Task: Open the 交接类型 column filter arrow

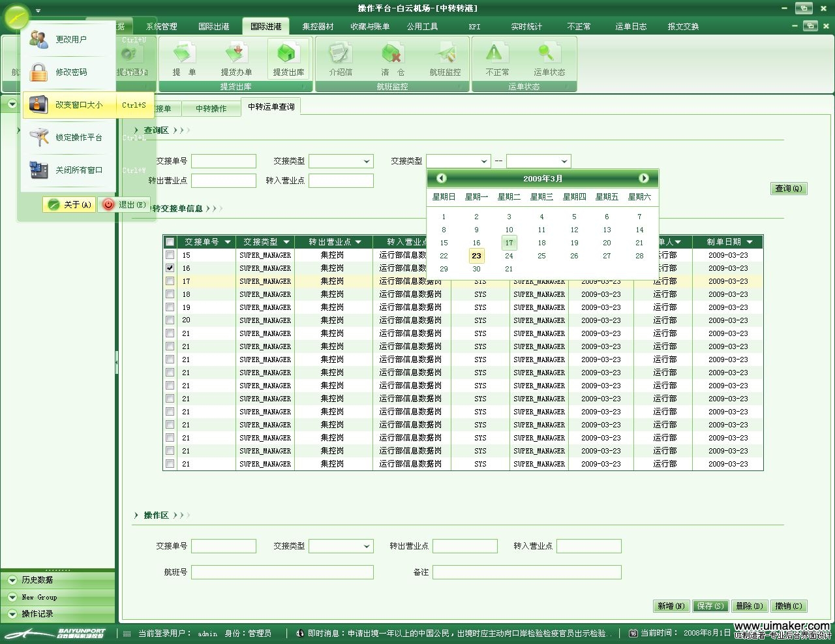Action: [286, 242]
